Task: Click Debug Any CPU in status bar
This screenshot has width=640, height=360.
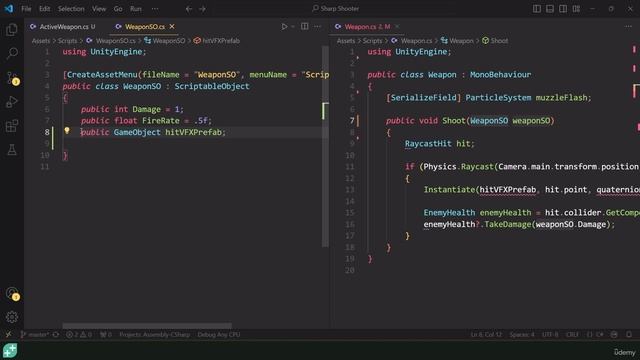Action: point(219,334)
